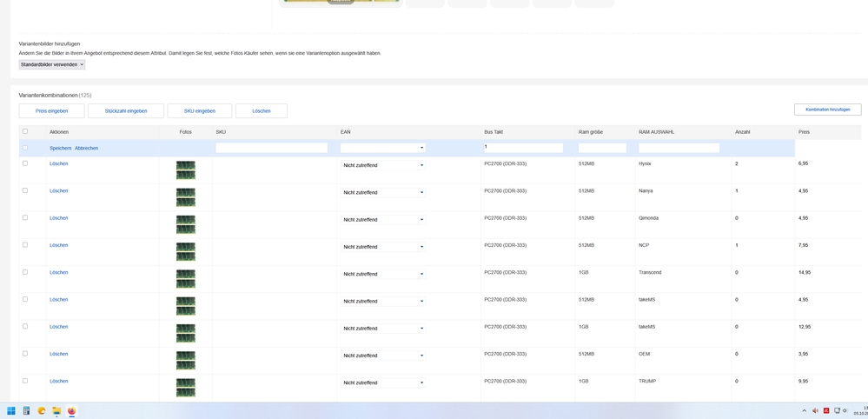868x419 pixels.
Task: Click the price 3,95 in the OEM row
Action: pyautogui.click(x=803, y=354)
